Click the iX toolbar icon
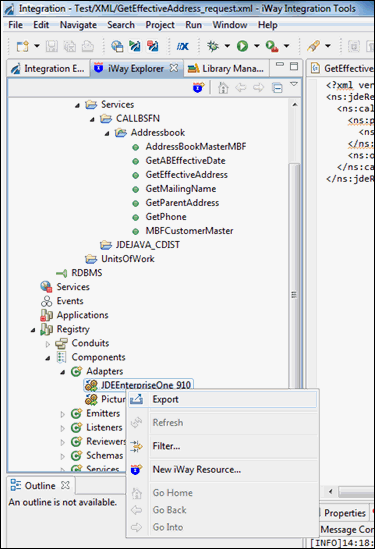This screenshot has height=549, width=375. [182, 46]
